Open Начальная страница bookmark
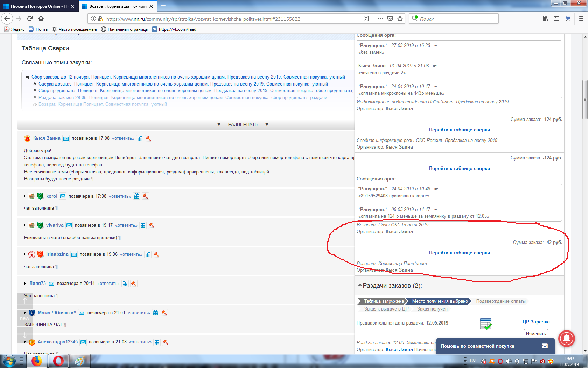This screenshot has width=588, height=368. coord(124,29)
